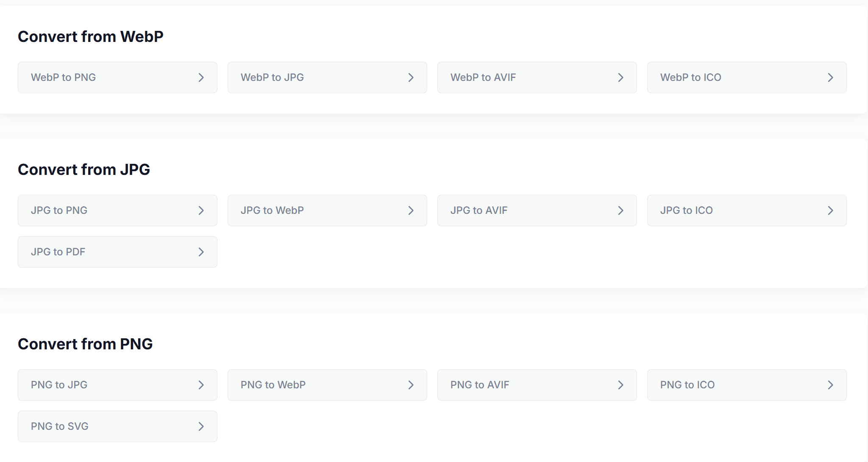Choose the PNG to AVIF option
868x462 pixels.
click(537, 385)
